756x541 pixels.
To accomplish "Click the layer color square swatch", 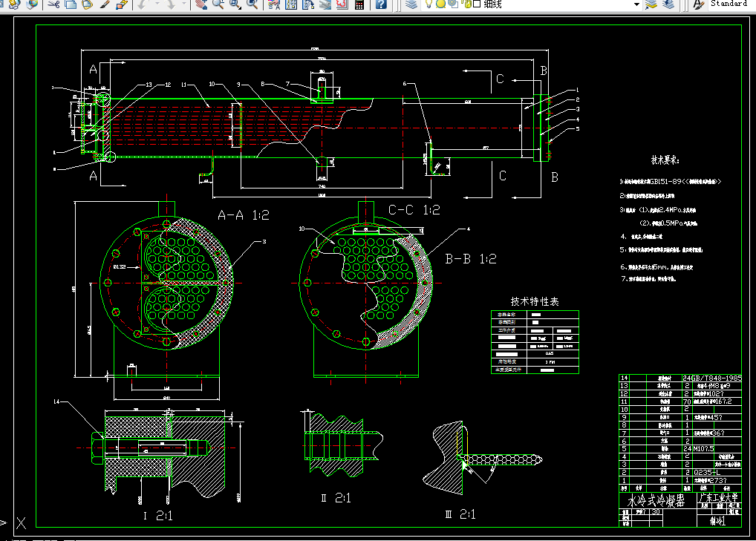I will coord(476,4).
